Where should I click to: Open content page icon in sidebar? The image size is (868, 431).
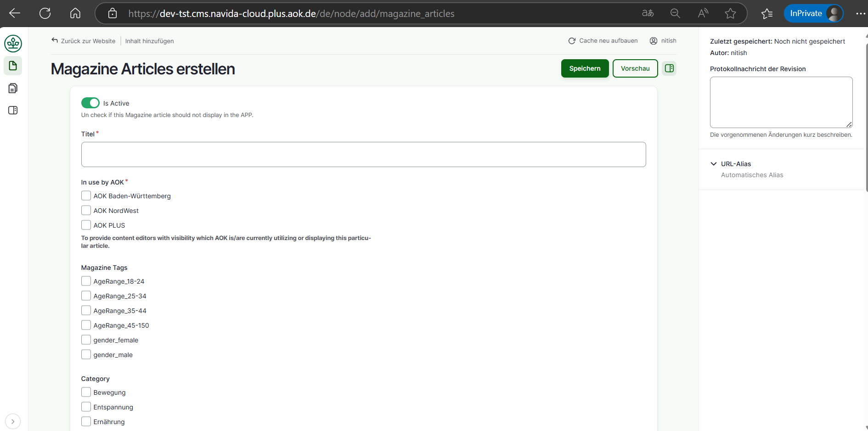click(13, 66)
